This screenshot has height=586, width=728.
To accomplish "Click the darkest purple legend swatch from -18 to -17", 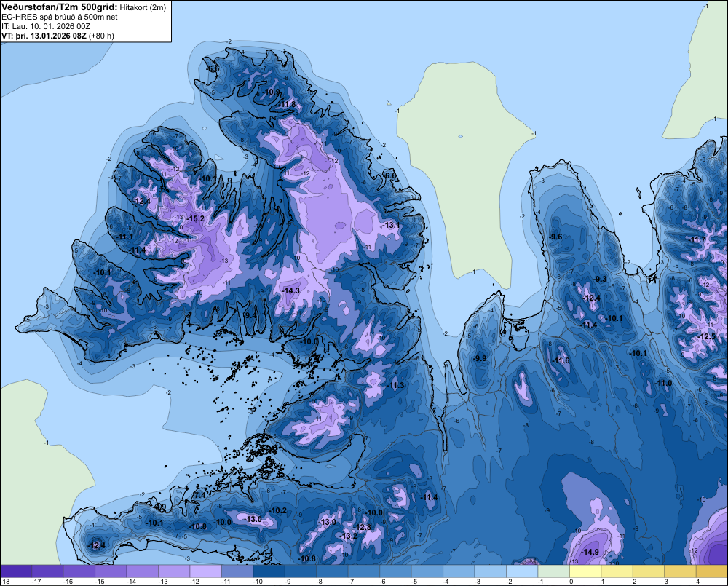I will coord(16,571).
